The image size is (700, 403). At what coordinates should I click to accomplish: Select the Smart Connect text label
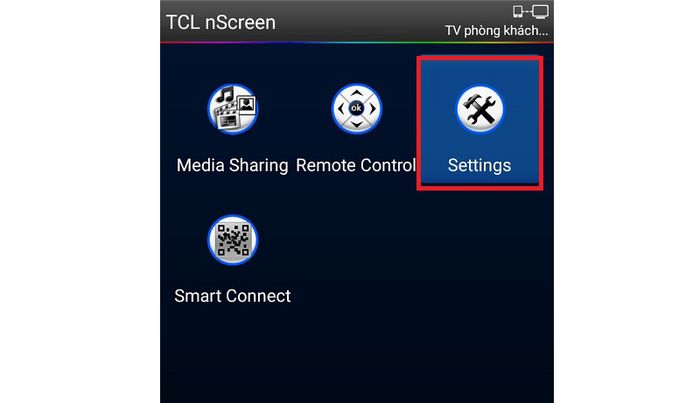coord(232,296)
